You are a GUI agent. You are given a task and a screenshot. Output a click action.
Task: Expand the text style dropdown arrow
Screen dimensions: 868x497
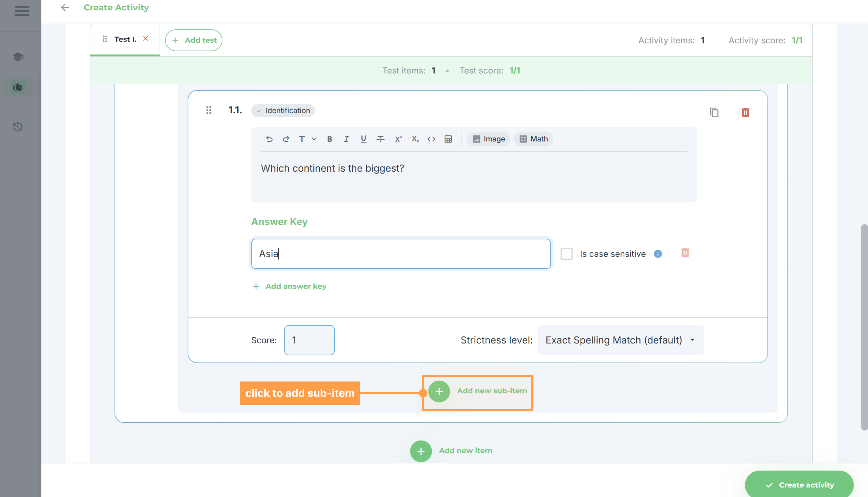coord(314,139)
